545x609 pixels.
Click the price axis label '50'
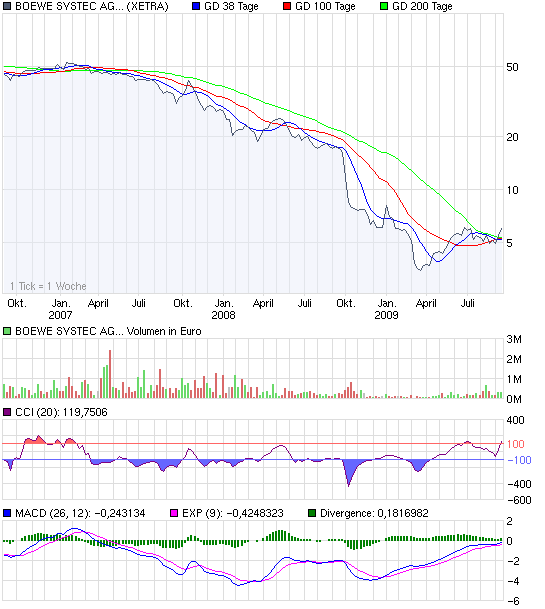512,67
